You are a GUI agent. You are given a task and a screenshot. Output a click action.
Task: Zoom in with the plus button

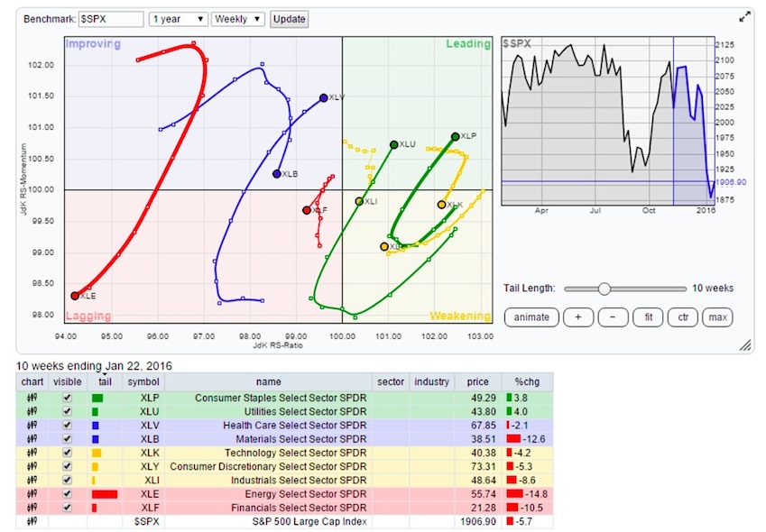click(578, 317)
